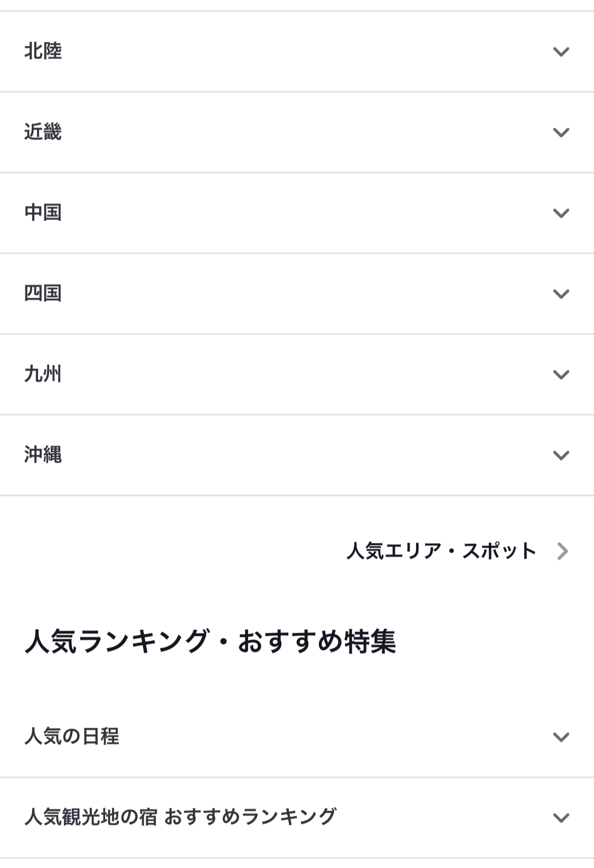
Task: Click the chevron beside 人気の日程
Action: (x=561, y=737)
